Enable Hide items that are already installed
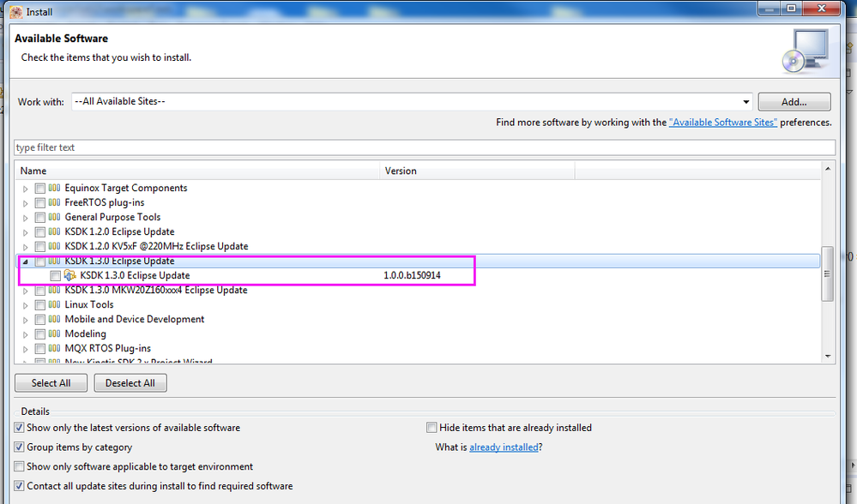This screenshot has height=504, width=857. 432,428
